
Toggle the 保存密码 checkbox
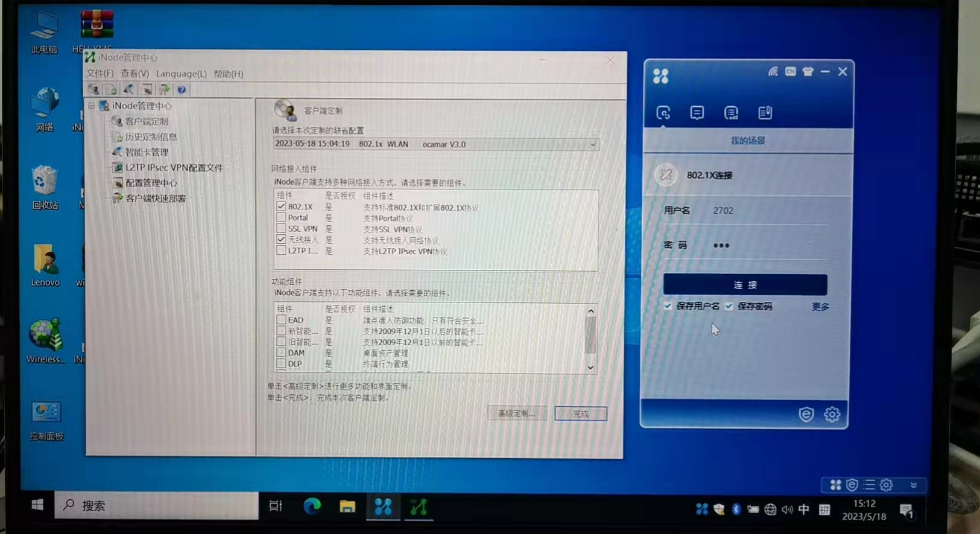[729, 306]
